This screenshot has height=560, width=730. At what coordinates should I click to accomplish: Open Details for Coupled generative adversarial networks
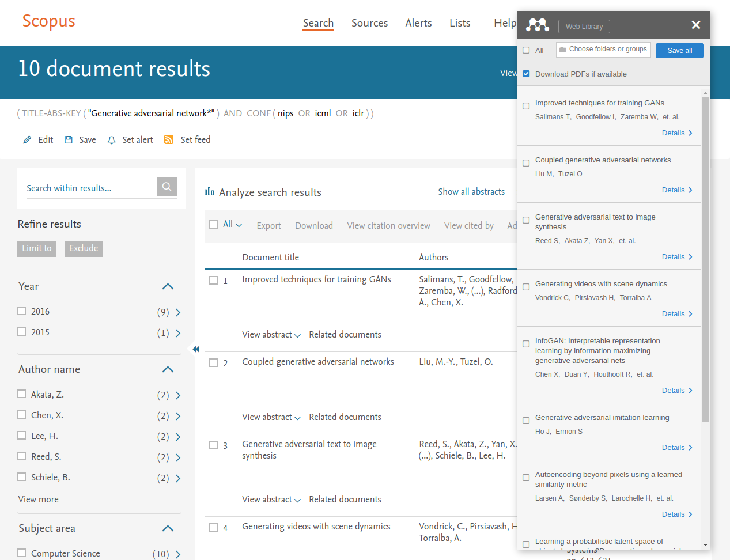point(677,190)
